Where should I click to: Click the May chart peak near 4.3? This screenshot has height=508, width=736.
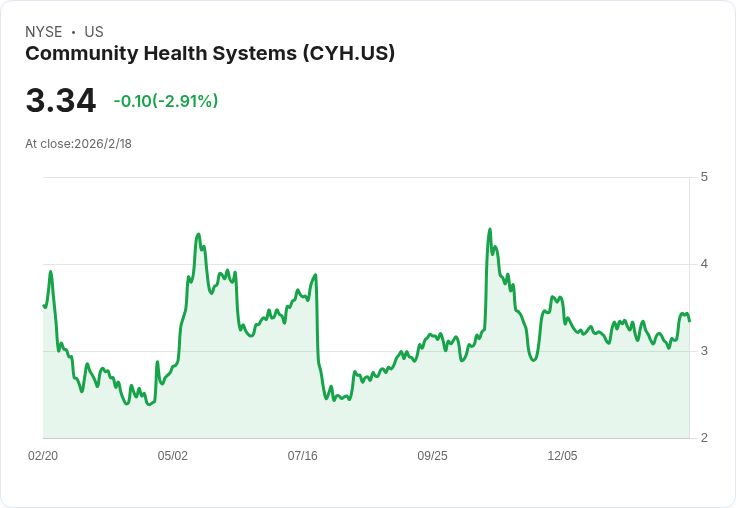tap(199, 234)
